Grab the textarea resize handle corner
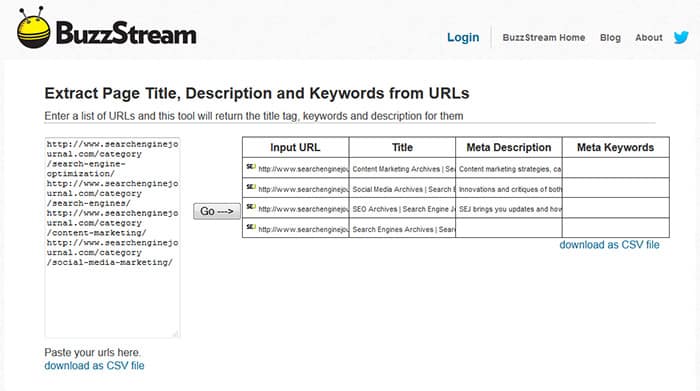 coord(176,333)
